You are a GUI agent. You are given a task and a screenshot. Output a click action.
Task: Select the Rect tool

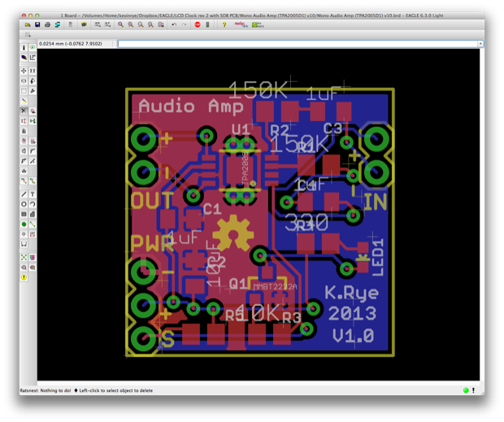coord(24,214)
